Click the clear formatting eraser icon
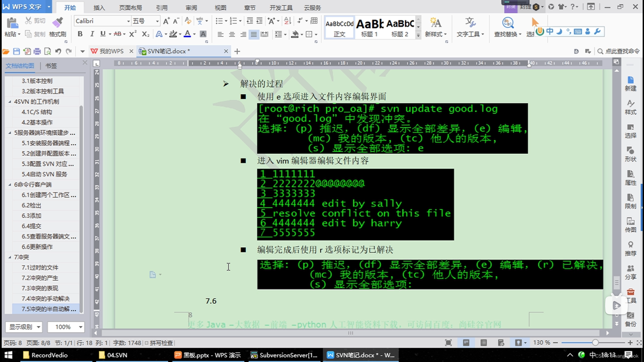The image size is (644, 362). pos(188,21)
